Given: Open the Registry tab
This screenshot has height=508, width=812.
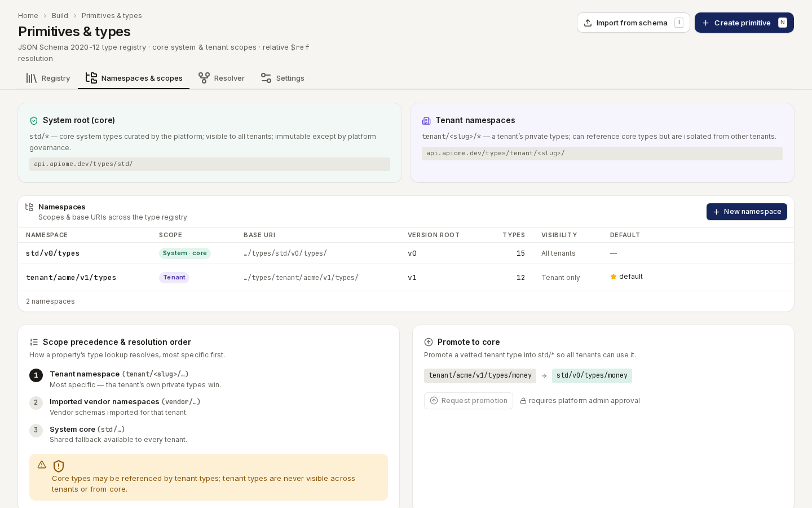Looking at the screenshot, I should click(x=48, y=78).
